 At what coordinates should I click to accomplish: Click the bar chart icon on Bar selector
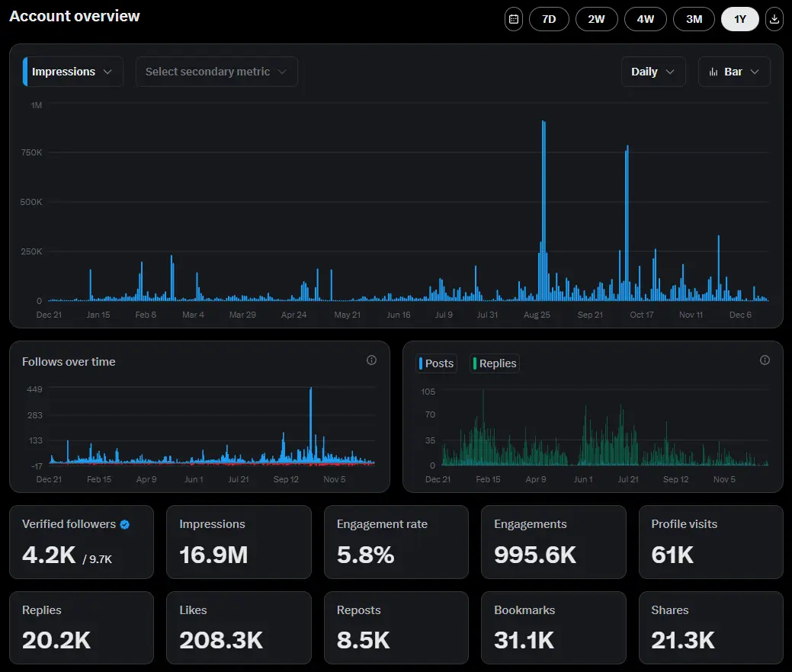713,72
